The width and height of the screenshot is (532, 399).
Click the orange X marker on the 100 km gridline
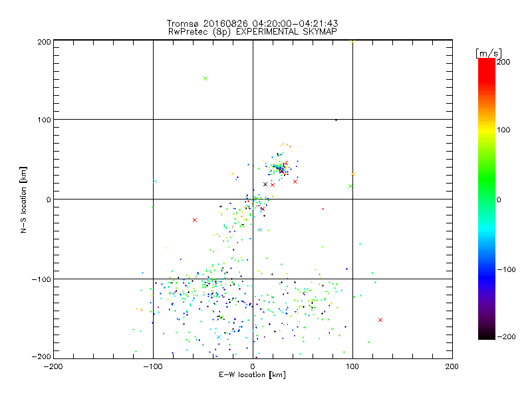[353, 174]
